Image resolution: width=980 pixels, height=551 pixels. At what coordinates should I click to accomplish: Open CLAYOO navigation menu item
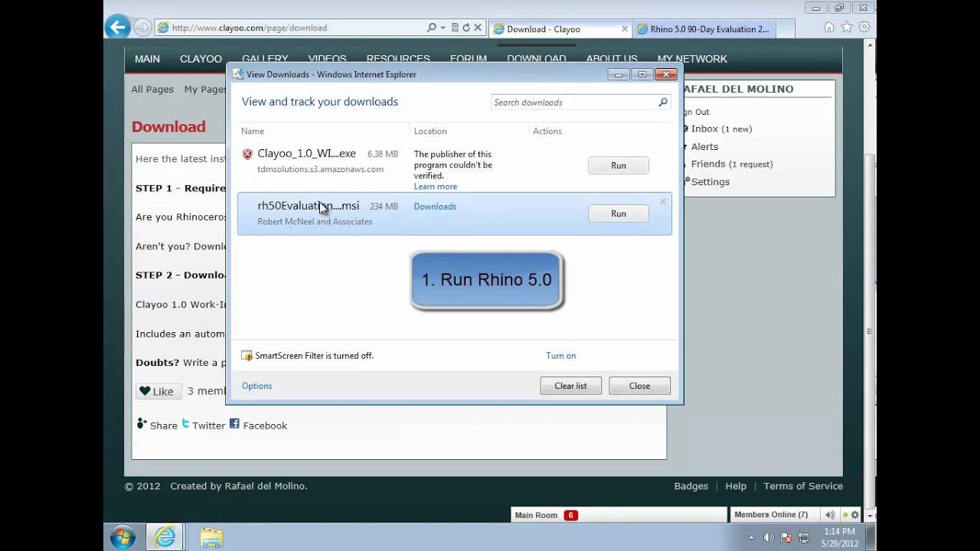[x=201, y=59]
